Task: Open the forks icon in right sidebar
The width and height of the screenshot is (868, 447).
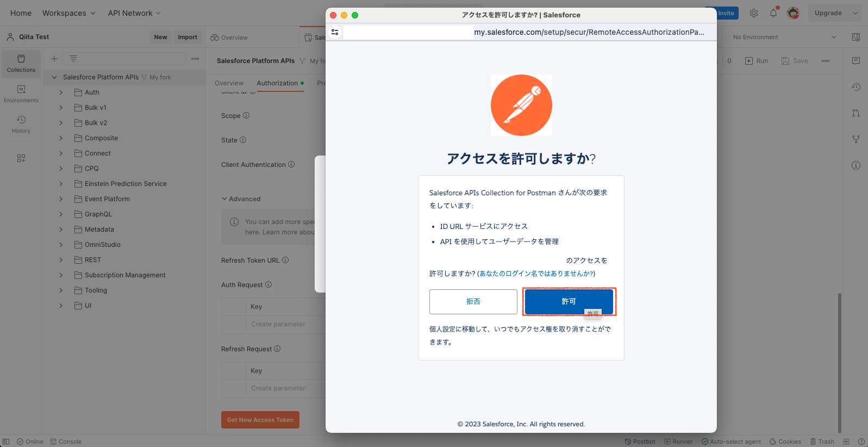Action: click(x=856, y=139)
